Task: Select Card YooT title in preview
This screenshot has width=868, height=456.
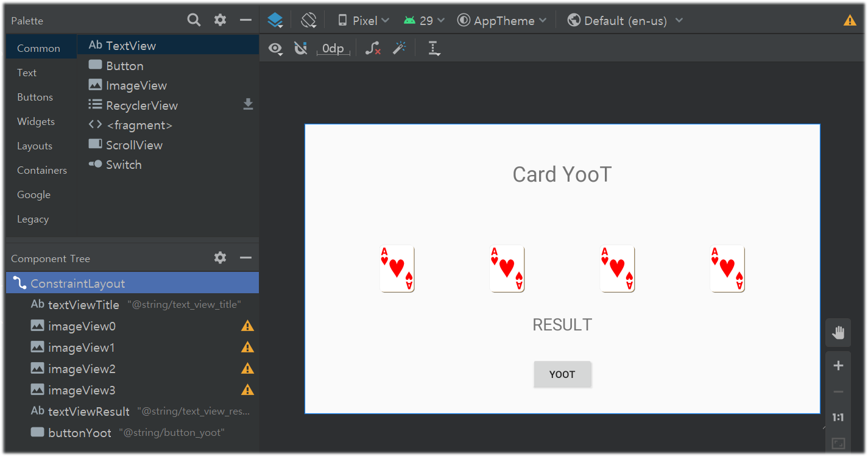Action: 562,174
